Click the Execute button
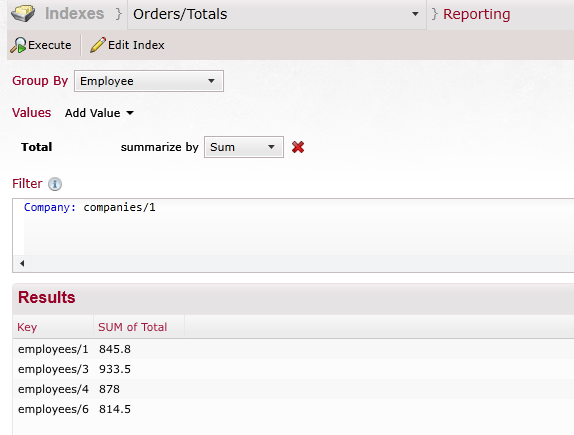 tap(41, 45)
